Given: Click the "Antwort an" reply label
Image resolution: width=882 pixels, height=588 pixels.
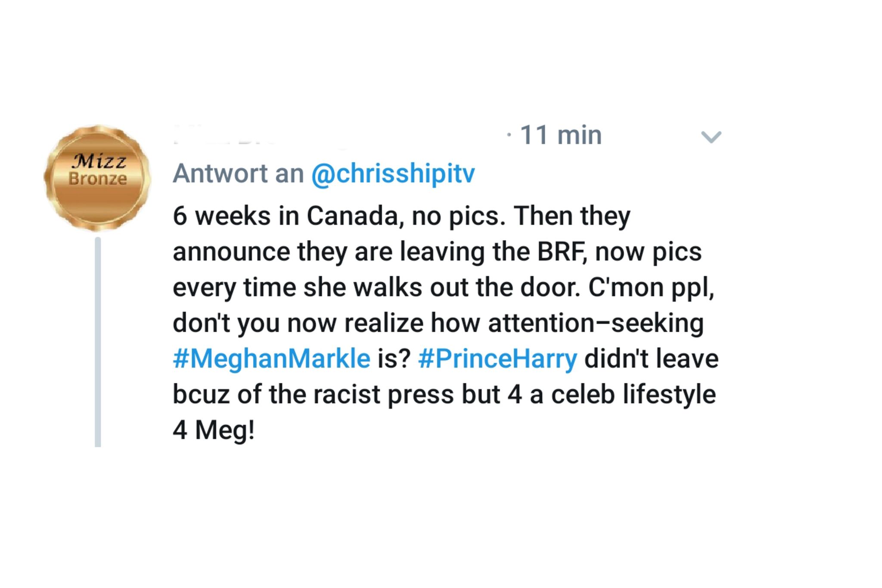Looking at the screenshot, I should click(x=238, y=173).
